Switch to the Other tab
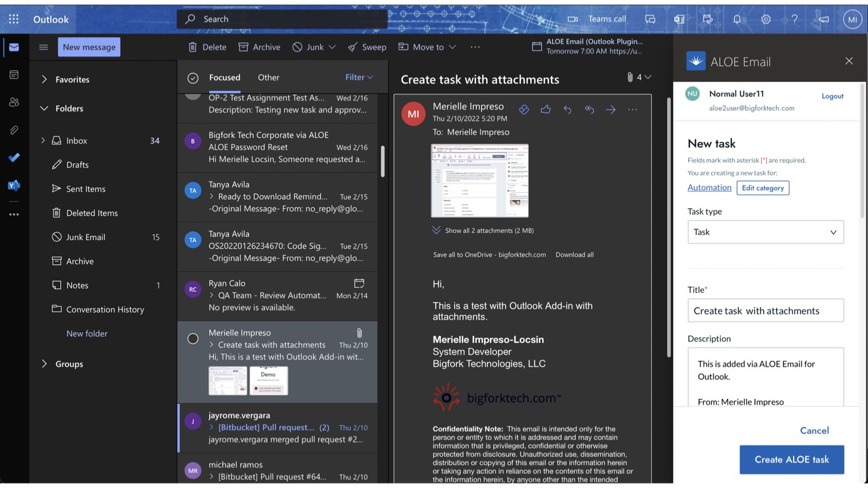The width and height of the screenshot is (868, 488). (x=268, y=78)
